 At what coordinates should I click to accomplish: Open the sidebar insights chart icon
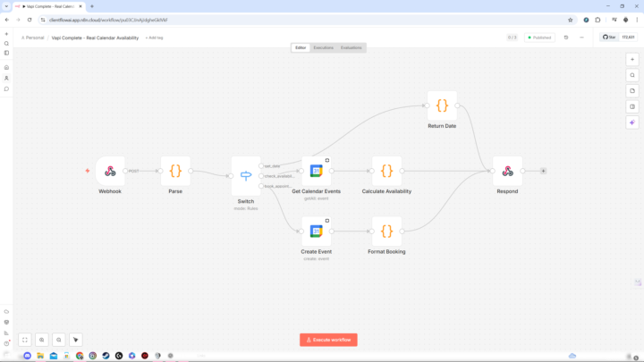pyautogui.click(x=6, y=333)
